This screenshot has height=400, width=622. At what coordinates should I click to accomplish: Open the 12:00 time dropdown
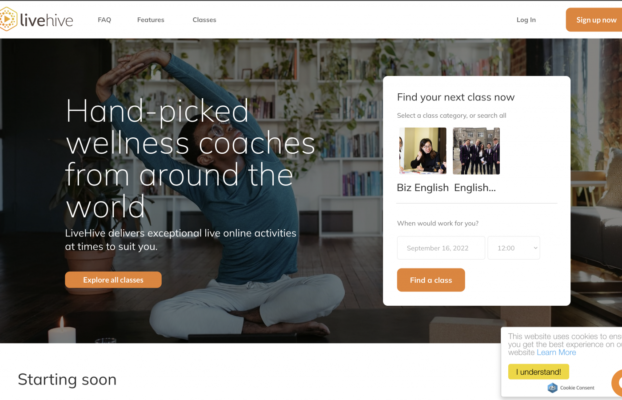[x=514, y=248]
